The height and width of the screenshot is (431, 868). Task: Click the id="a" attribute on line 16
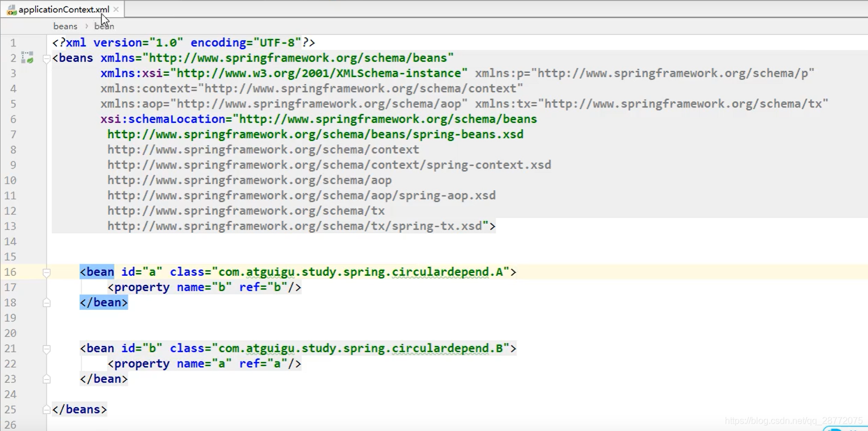coord(142,272)
